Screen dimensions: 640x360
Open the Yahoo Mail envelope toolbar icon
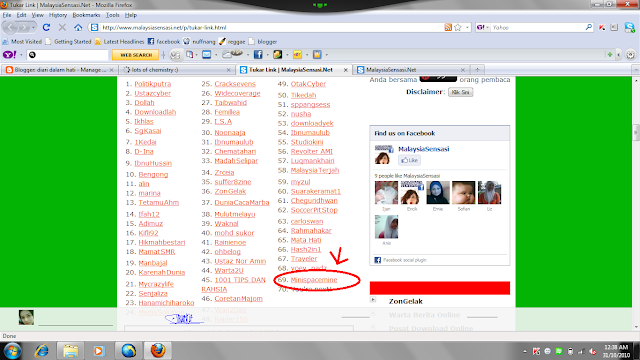207,54
